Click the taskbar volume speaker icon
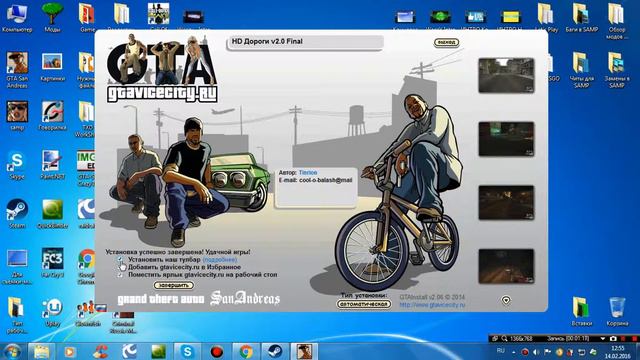The image size is (640, 360). [536, 352]
